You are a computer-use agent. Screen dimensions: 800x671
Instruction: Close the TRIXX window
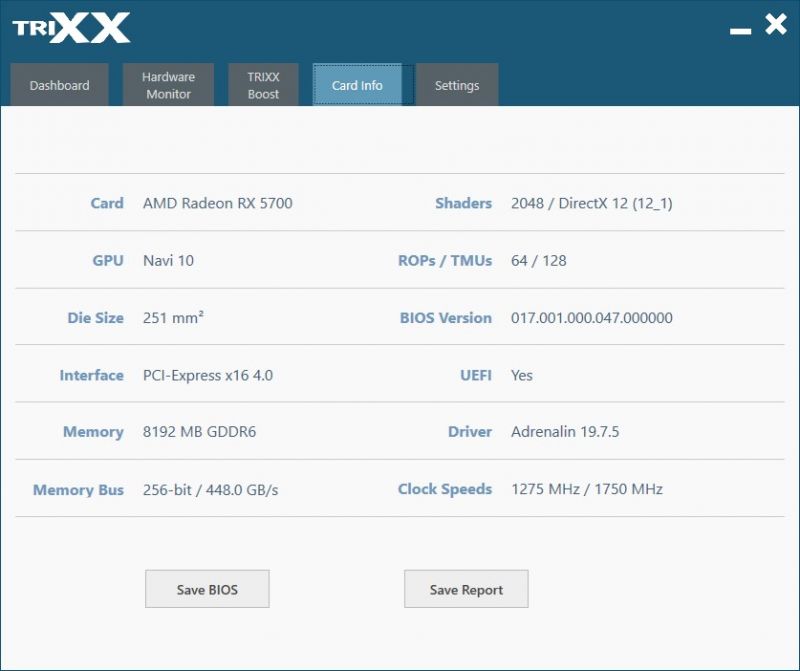click(776, 24)
